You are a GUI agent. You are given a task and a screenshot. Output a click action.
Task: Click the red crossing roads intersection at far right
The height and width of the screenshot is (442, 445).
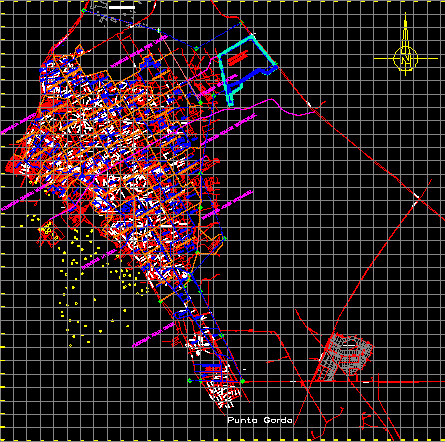(x=419, y=197)
